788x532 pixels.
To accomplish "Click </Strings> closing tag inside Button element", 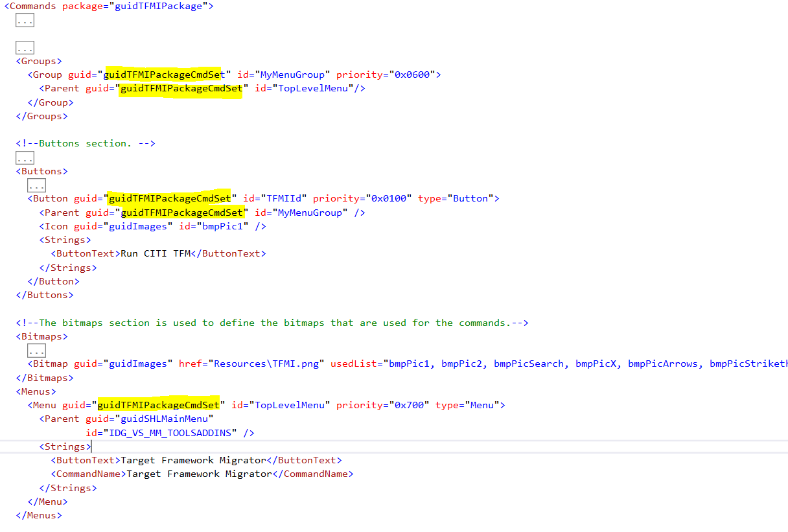I will 68,268.
